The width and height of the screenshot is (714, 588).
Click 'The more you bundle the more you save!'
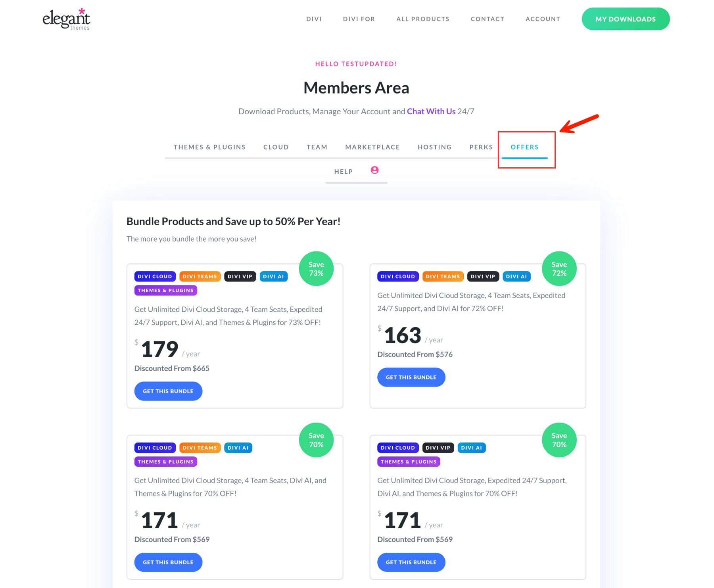pos(192,239)
